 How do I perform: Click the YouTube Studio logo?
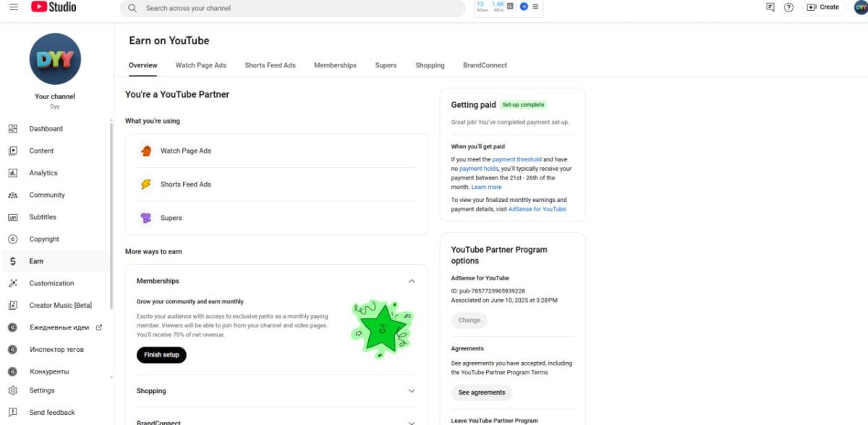(54, 7)
